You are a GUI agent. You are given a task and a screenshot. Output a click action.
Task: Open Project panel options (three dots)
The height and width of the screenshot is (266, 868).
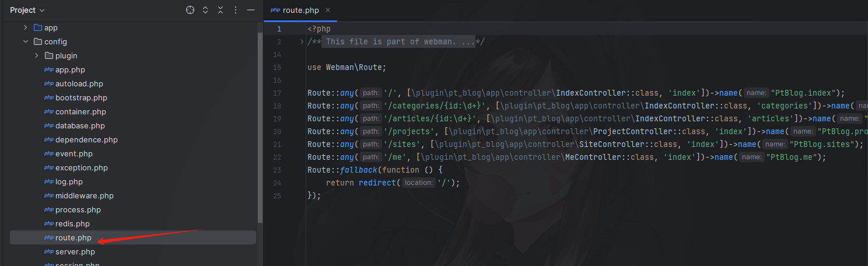[x=236, y=10]
